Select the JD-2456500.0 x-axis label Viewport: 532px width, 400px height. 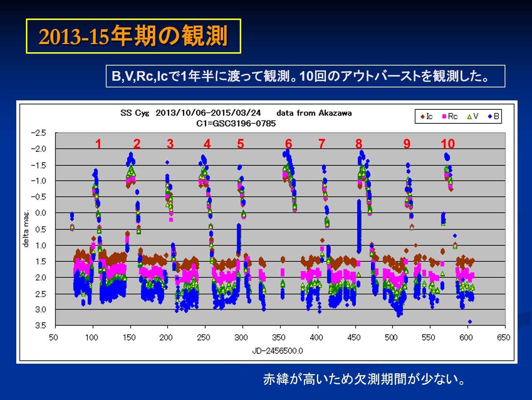coord(277,351)
